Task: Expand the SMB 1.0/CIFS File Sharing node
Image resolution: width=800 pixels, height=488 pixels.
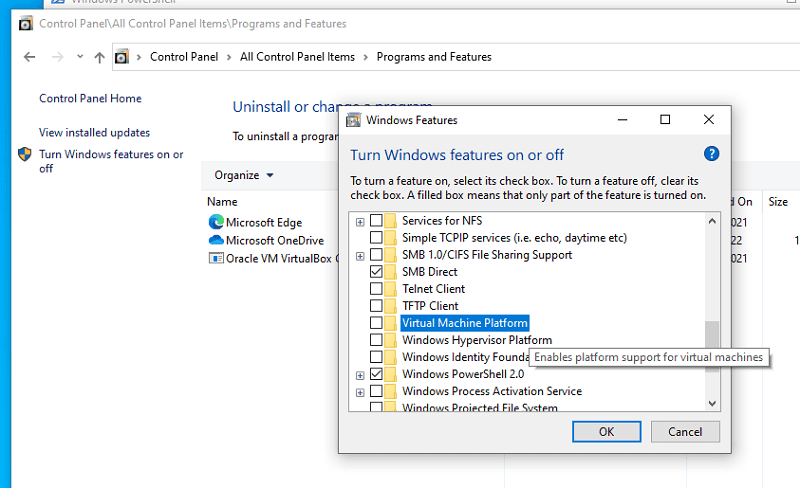Action: 360,256
